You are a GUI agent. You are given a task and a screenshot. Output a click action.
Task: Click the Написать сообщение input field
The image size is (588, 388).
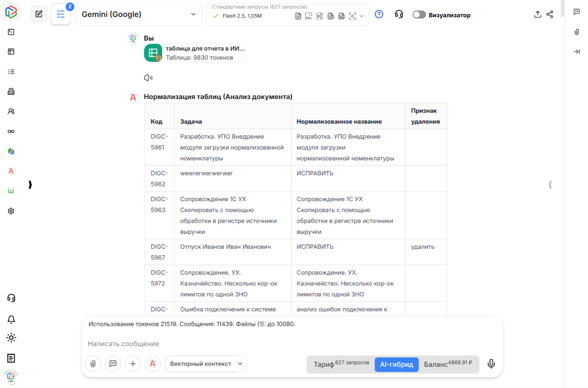pyautogui.click(x=289, y=344)
